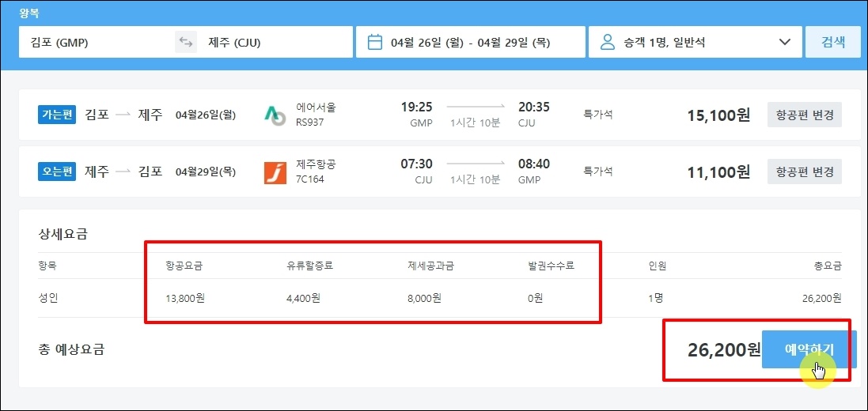This screenshot has width=868, height=411.
Task: Click the 에어서울 airline name
Action: pyautogui.click(x=316, y=107)
